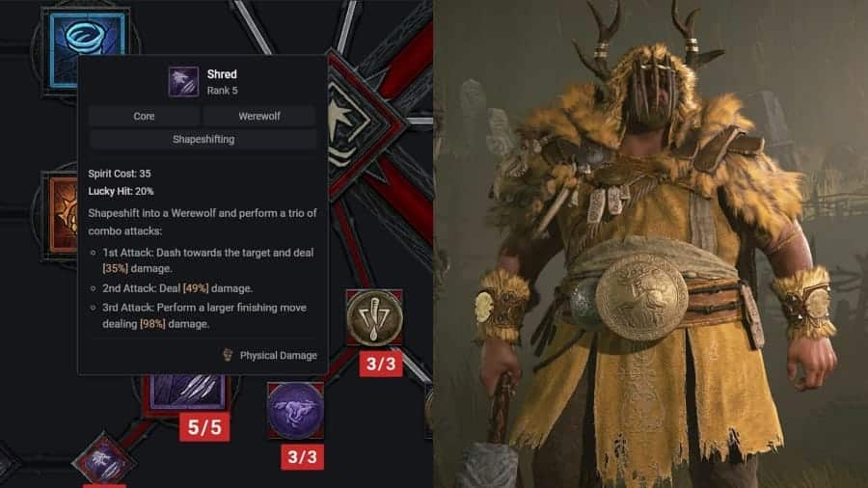Select the Shapeshifting tag
This screenshot has width=868, height=488.
click(203, 140)
